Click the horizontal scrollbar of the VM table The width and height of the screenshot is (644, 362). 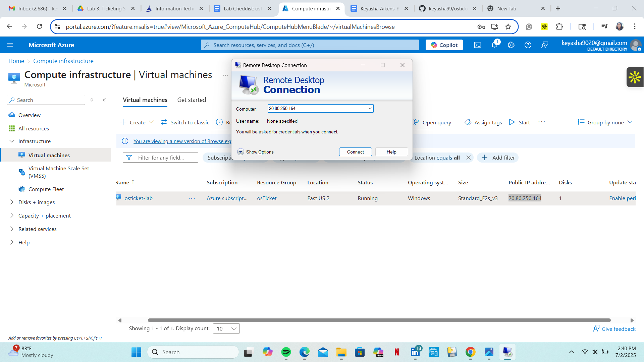pos(379,320)
